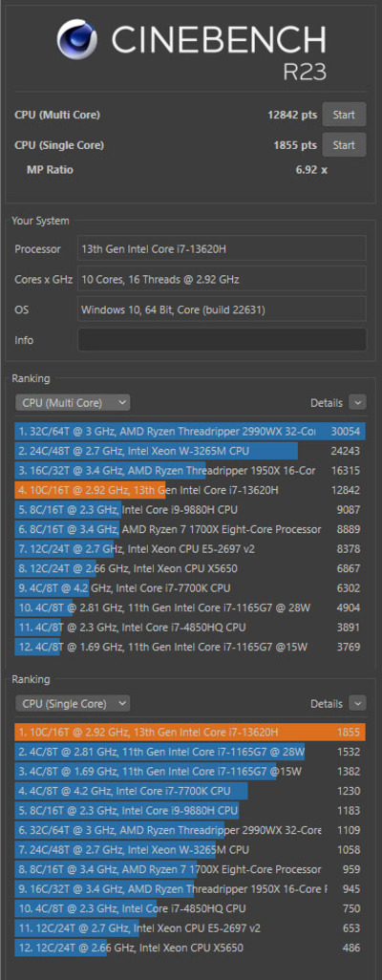Viewport: 382px width, 980px height.
Task: Select i7-4850HQ row scoring 750
Action: point(190,908)
